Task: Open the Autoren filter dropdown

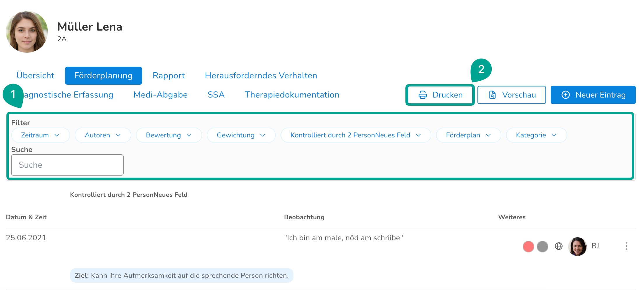Action: (x=103, y=135)
